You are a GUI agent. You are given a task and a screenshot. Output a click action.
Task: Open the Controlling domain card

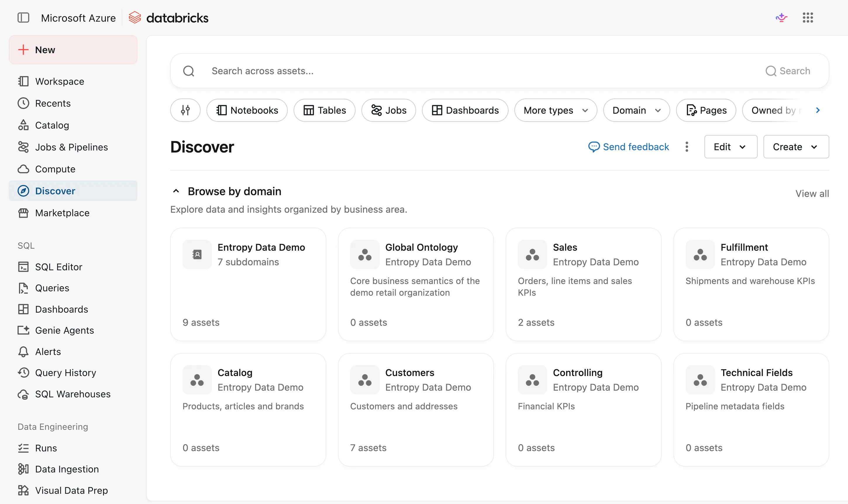click(583, 410)
